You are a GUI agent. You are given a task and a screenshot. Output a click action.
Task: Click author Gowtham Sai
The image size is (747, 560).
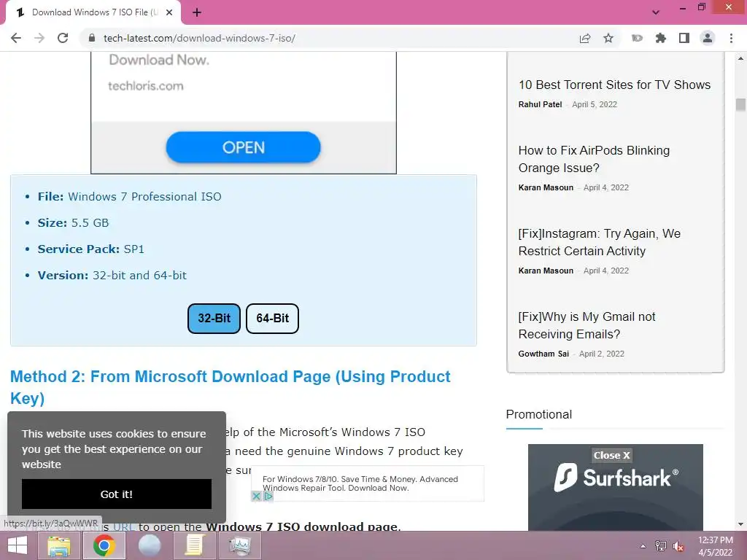click(543, 354)
